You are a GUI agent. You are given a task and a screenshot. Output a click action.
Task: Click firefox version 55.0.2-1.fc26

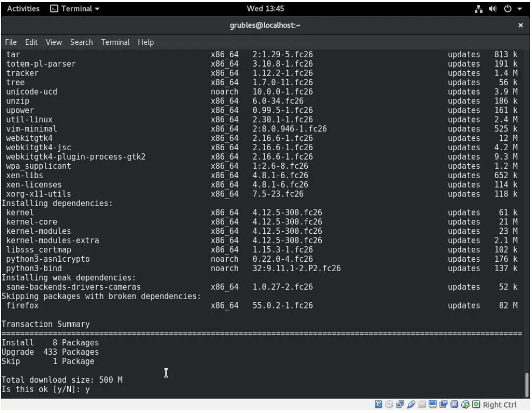pyautogui.click(x=282, y=306)
